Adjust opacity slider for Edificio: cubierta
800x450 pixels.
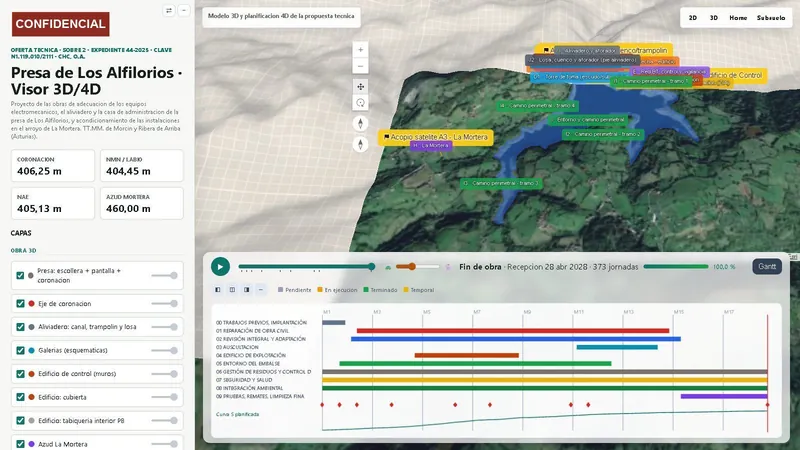tap(164, 397)
